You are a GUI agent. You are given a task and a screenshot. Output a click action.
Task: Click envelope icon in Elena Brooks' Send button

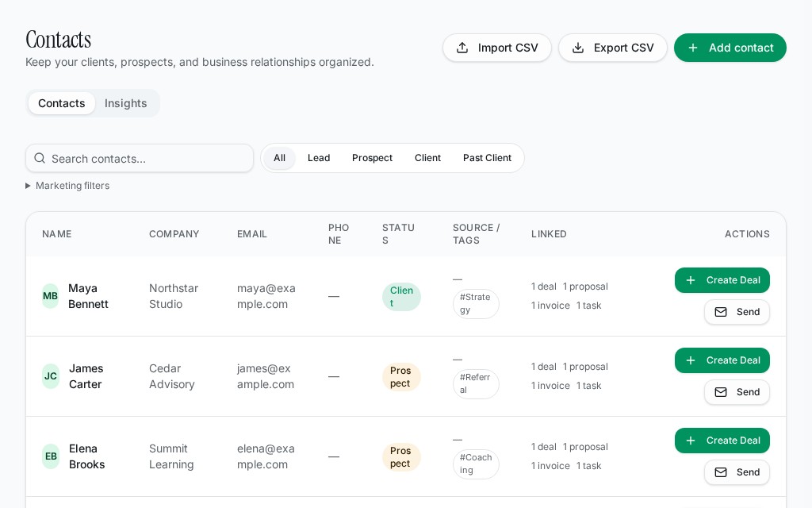pyautogui.click(x=721, y=472)
